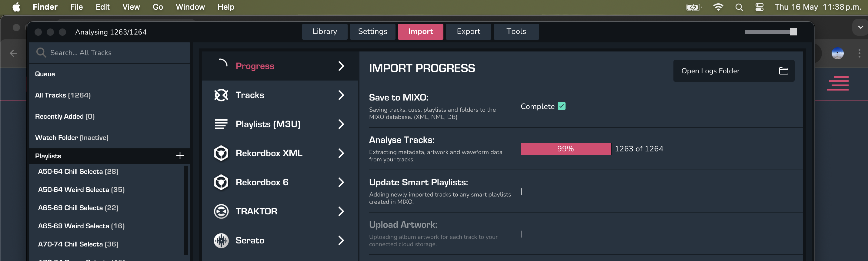Open the Export tab
Screen dimensions: 868x261
[x=468, y=32]
